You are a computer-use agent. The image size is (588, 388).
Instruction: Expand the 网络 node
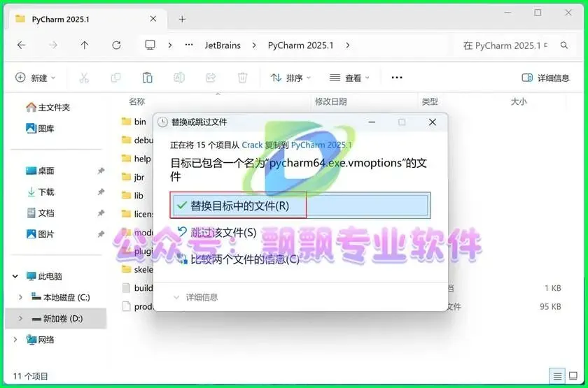[15, 340]
